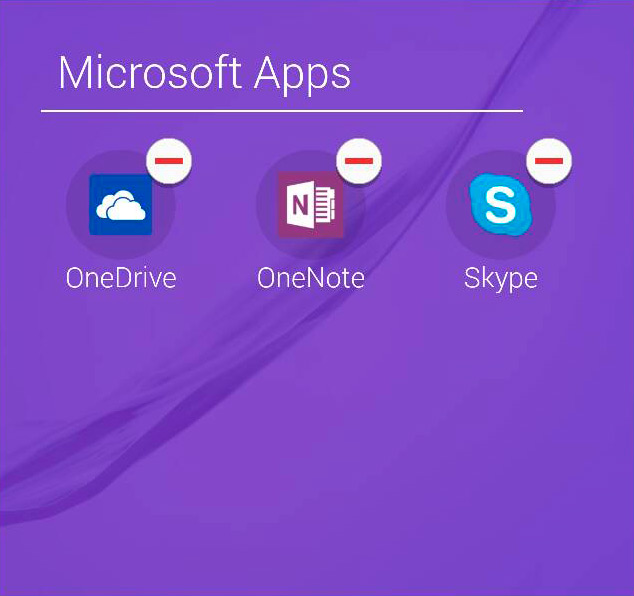Launch the Skype app icon

click(x=501, y=205)
